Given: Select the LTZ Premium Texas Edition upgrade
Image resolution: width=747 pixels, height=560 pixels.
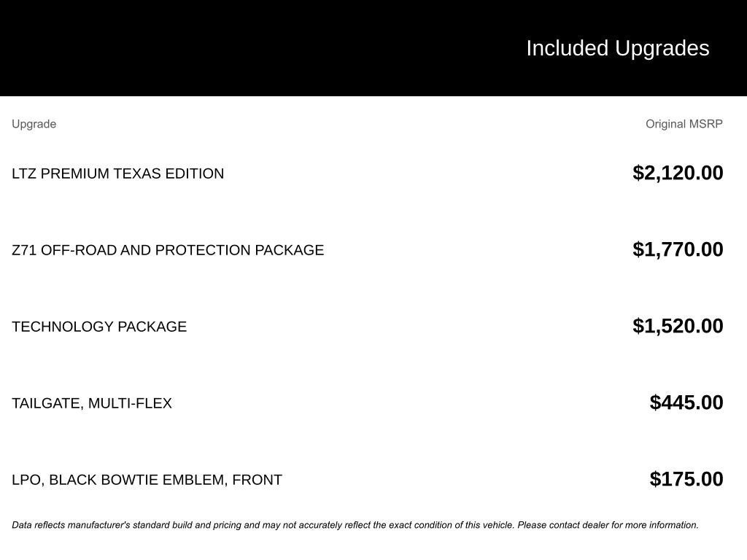Looking at the screenshot, I should [117, 174].
